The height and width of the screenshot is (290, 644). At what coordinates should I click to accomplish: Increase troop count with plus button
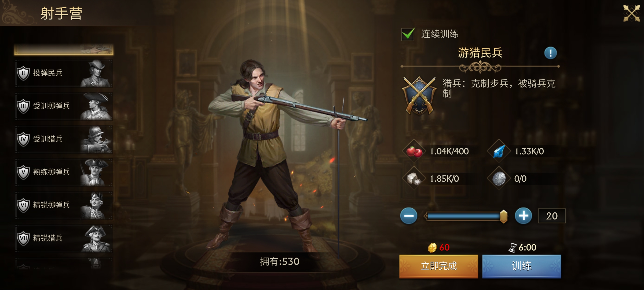[x=523, y=216]
